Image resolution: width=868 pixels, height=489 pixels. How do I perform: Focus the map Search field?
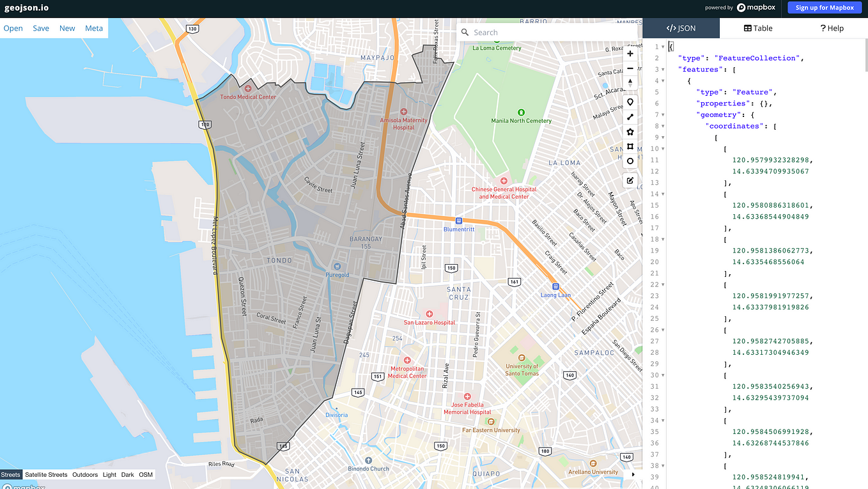click(x=550, y=32)
